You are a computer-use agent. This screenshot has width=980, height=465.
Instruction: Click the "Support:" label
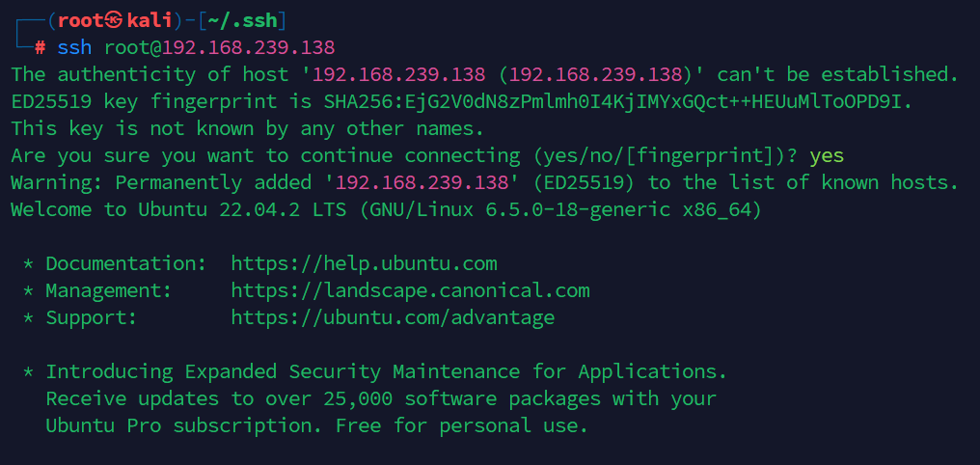click(x=91, y=317)
